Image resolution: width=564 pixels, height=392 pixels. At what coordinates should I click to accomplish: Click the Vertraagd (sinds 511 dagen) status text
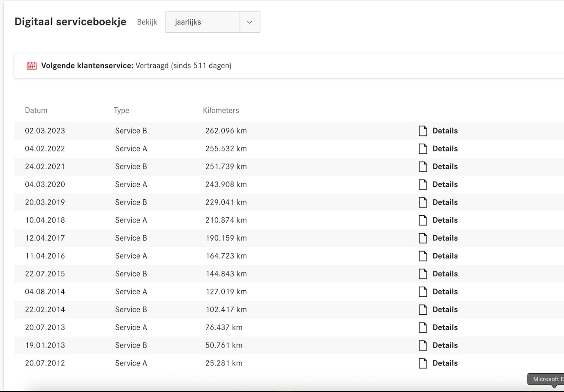pyautogui.click(x=184, y=66)
